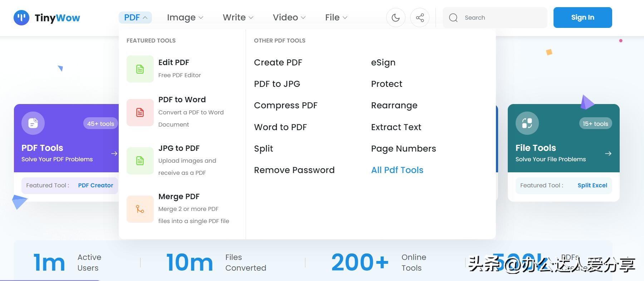Click the PDF Tools card document icon
The image size is (644, 281).
pos(33,123)
